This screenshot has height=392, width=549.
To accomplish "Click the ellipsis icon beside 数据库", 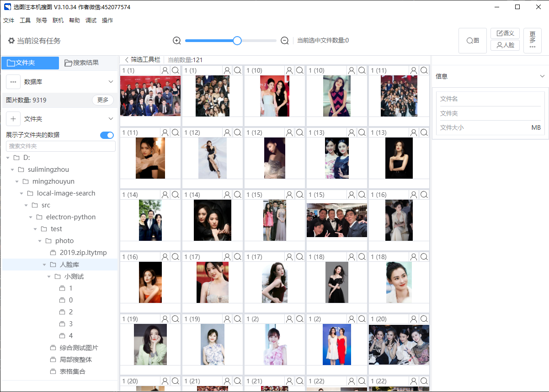I will (13, 82).
